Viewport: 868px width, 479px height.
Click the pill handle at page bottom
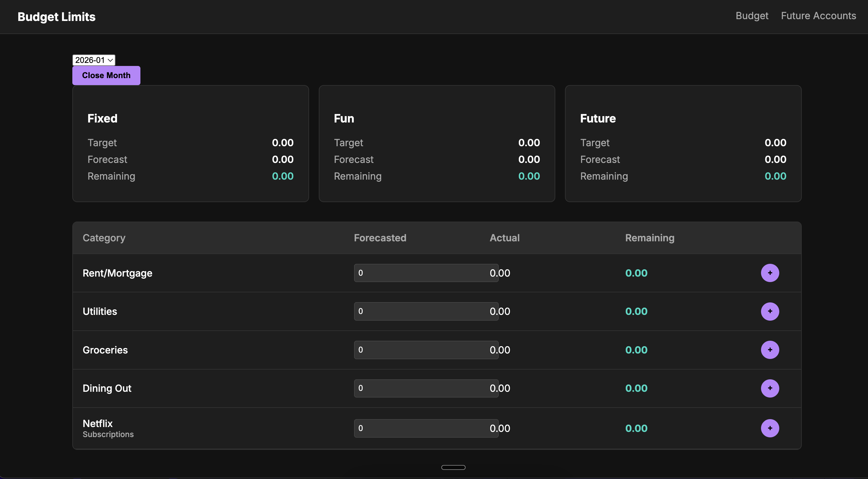point(453,467)
